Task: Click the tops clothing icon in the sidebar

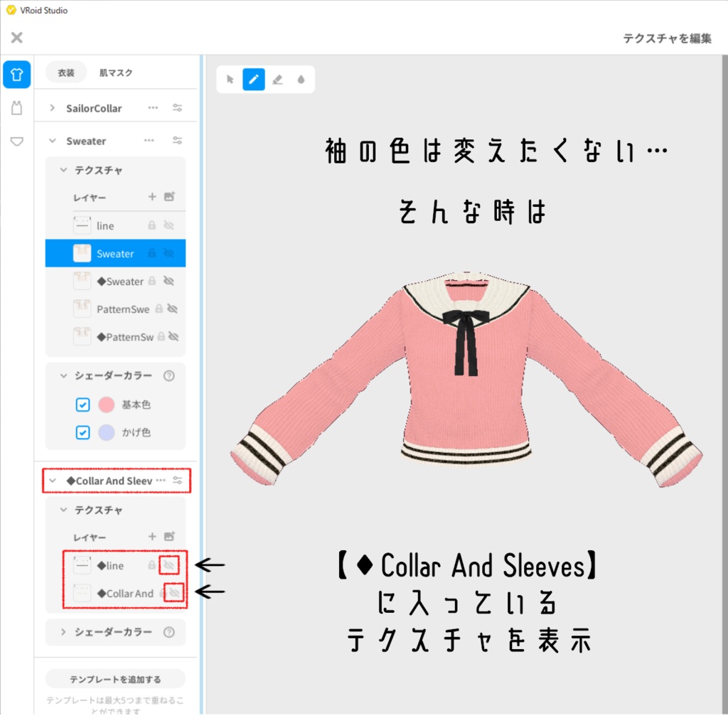Action: pos(16,75)
